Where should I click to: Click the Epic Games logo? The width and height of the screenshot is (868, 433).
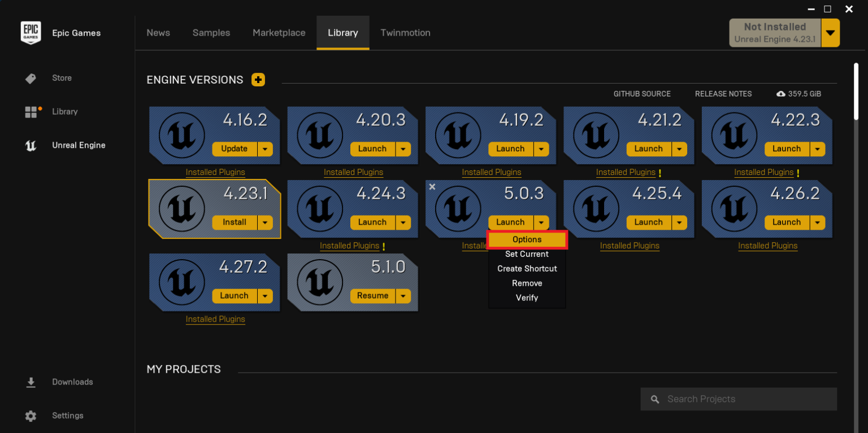pos(31,32)
